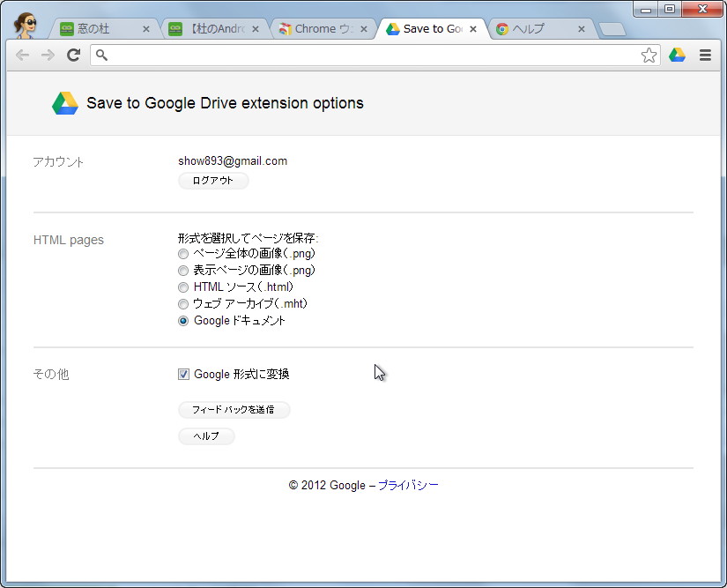
Task: Toggle the Google 形式に変換 checkbox
Action: (x=184, y=375)
